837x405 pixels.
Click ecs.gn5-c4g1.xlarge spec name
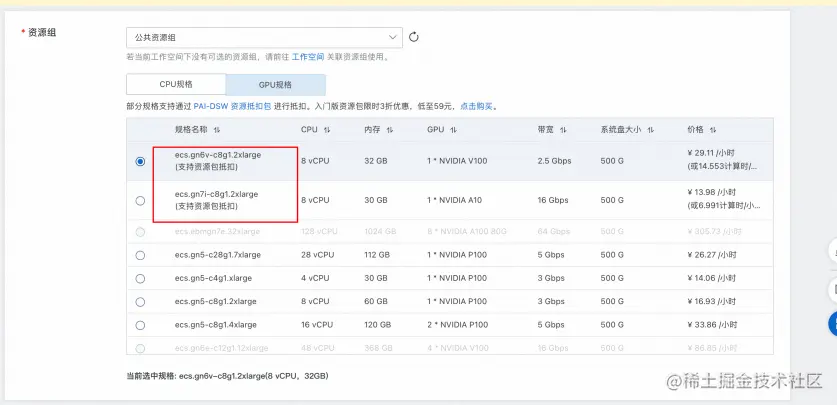[213, 278]
